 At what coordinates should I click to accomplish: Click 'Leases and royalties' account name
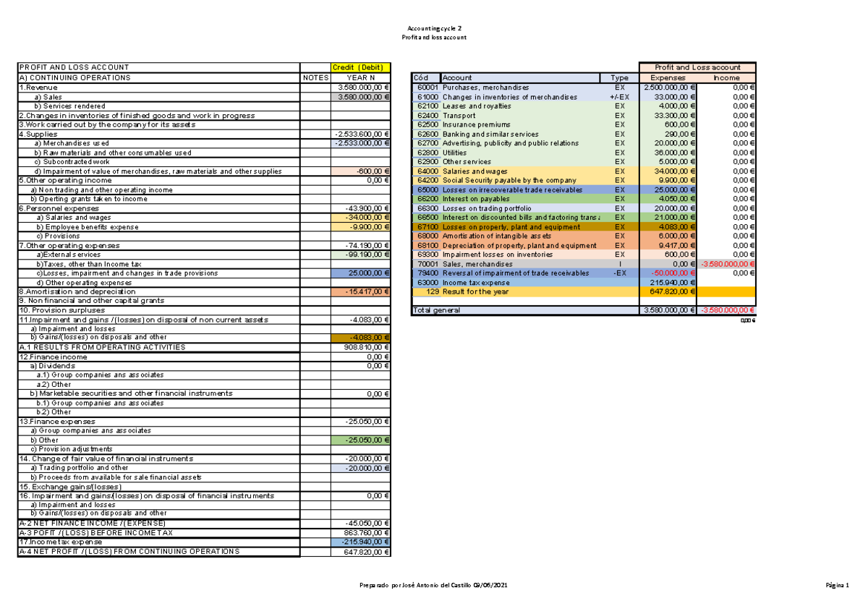coord(477,106)
